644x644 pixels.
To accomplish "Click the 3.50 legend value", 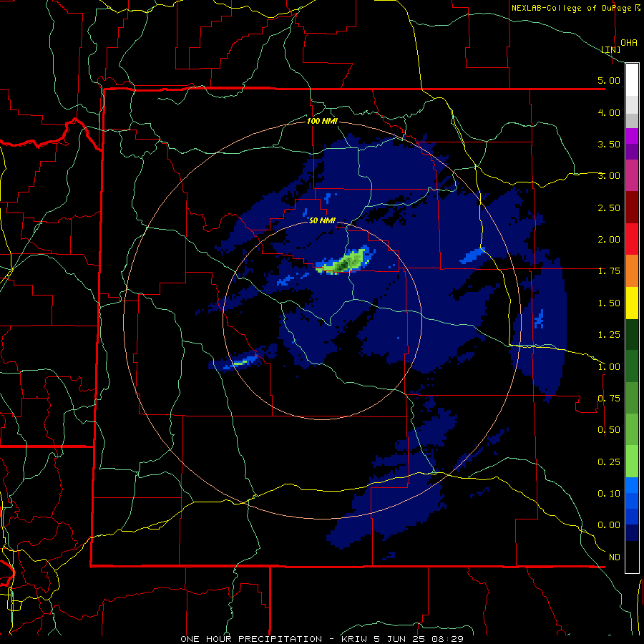I will pyautogui.click(x=609, y=144).
